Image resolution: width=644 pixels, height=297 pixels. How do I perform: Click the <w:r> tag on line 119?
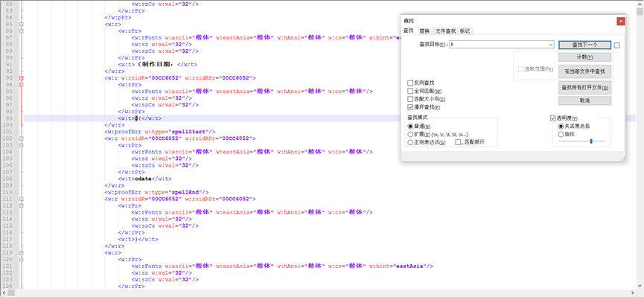tap(112, 252)
